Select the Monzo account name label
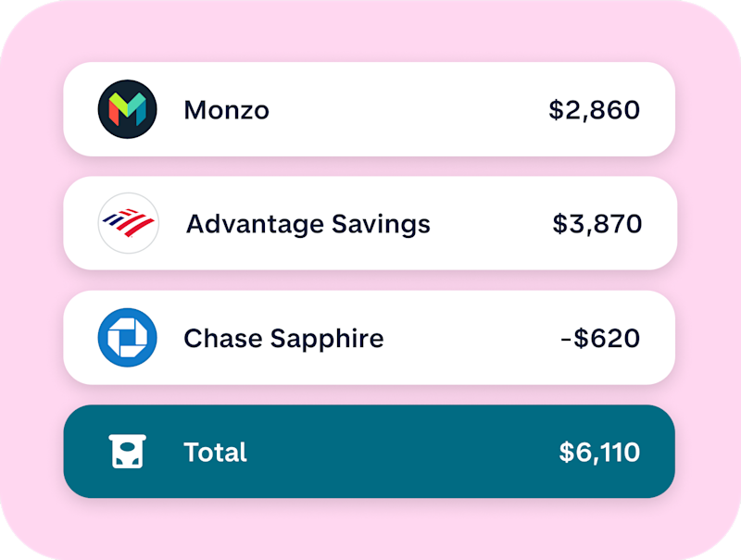The image size is (741, 560). pyautogui.click(x=226, y=110)
